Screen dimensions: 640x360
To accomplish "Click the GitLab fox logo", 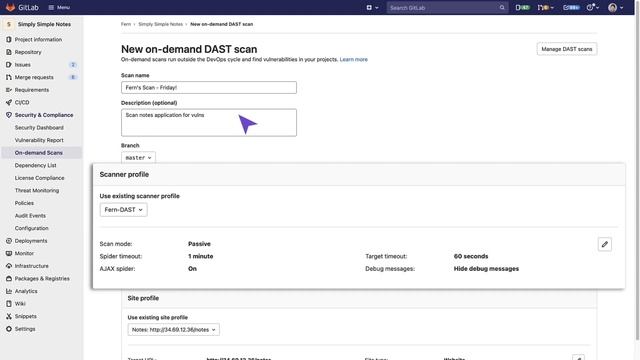I will point(10,7).
